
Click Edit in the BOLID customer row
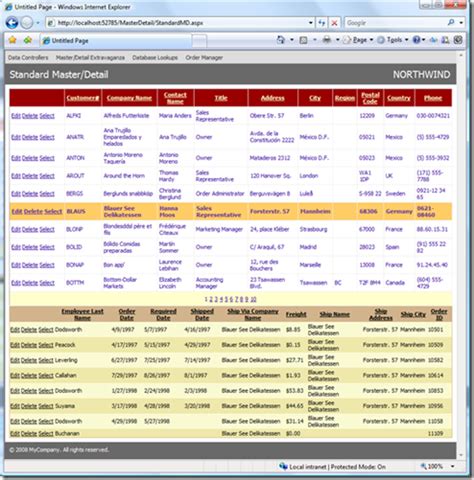(x=16, y=247)
